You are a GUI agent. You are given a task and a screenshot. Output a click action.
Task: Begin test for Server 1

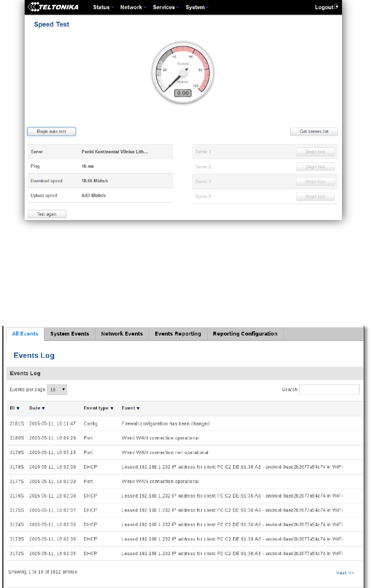coord(315,152)
